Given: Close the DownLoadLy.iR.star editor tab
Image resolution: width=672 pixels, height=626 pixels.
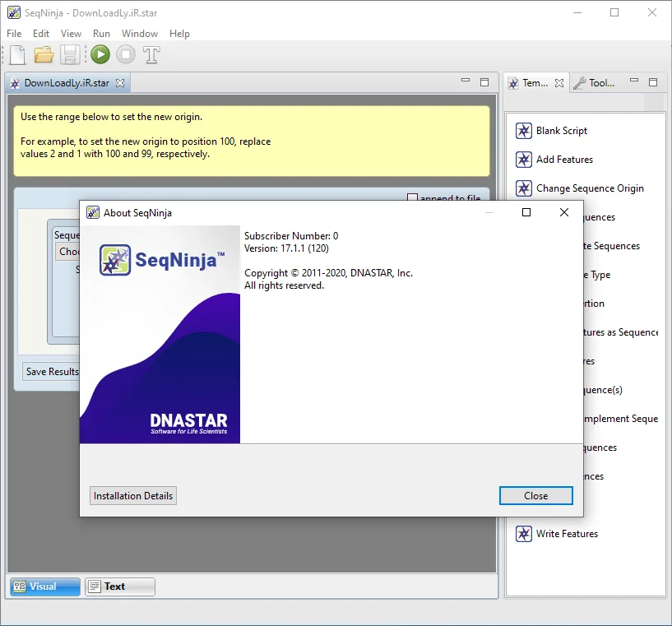Looking at the screenshot, I should point(120,83).
